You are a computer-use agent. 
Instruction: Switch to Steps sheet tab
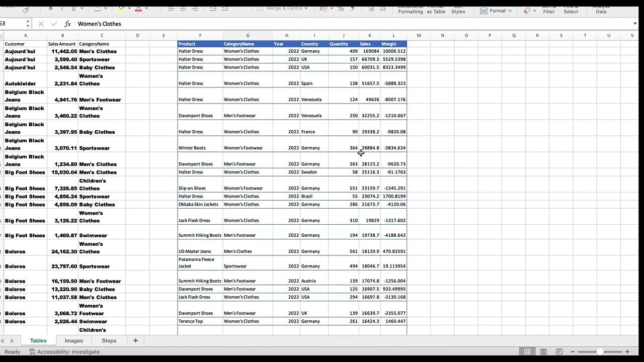[x=109, y=340]
